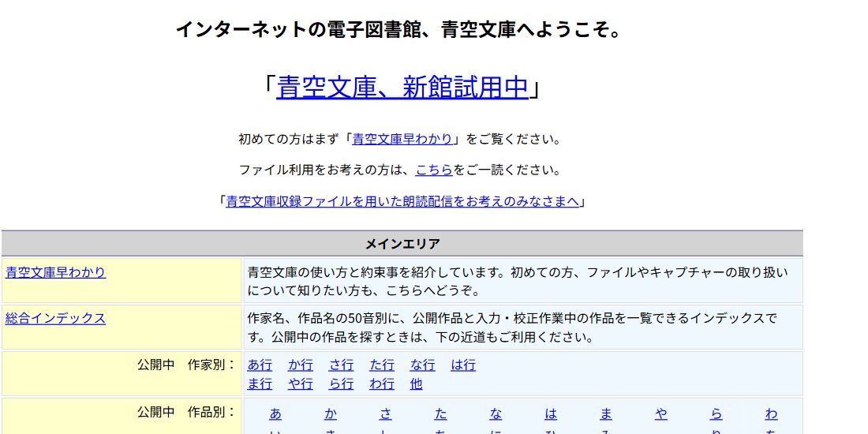
Task: Click the heading インターネットの電子図書館、青空文庫へようこそ。
Action: (x=399, y=29)
